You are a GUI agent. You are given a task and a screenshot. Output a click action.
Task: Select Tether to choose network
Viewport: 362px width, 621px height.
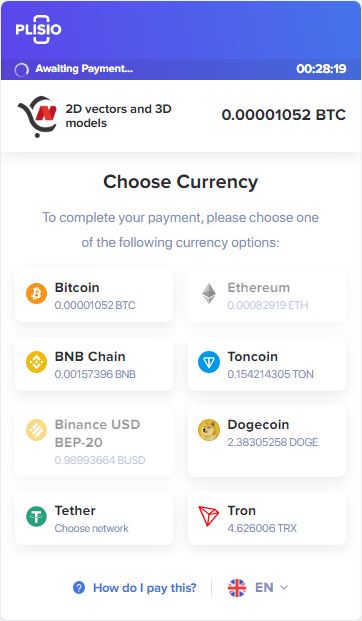pos(94,518)
